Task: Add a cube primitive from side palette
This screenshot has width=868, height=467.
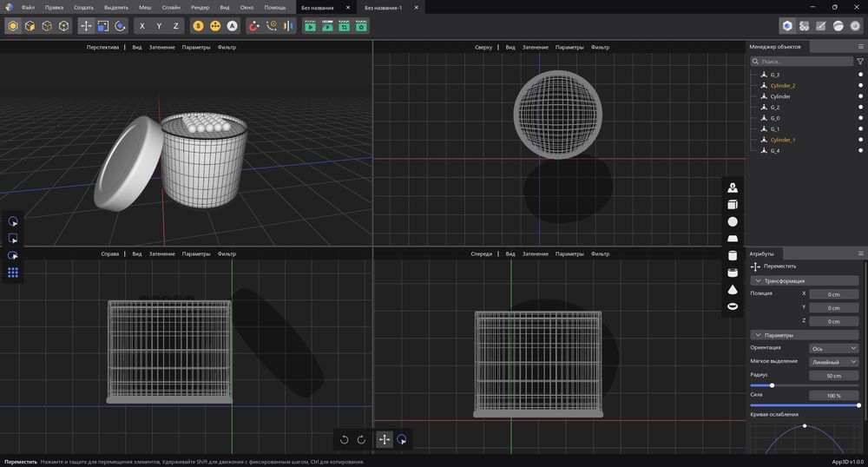Action: pyautogui.click(x=733, y=205)
